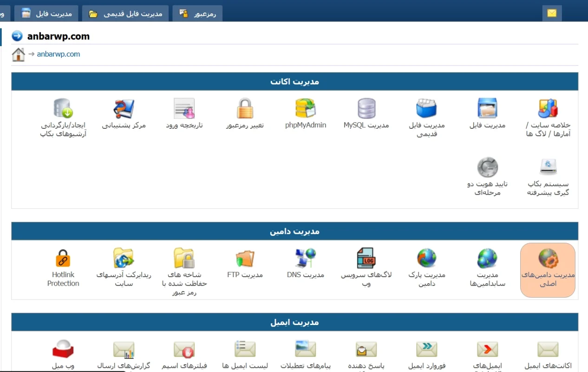Open مدیریت فایل in account section
Viewport: 588px width, 372px height.
[487, 109]
